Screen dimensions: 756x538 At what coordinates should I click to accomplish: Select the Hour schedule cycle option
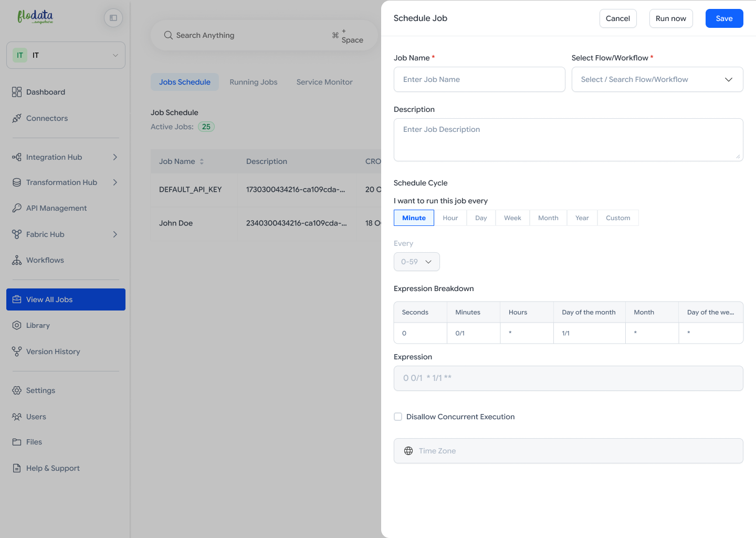tap(450, 218)
